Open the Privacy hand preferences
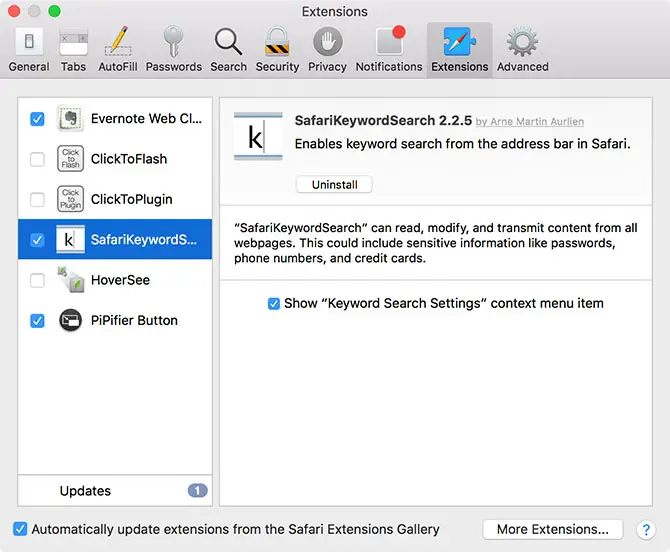Viewport: 670px width, 552px height. pyautogui.click(x=327, y=50)
